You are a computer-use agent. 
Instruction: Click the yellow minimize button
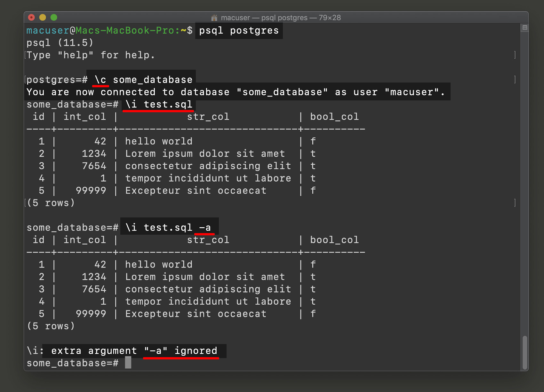[x=43, y=17]
